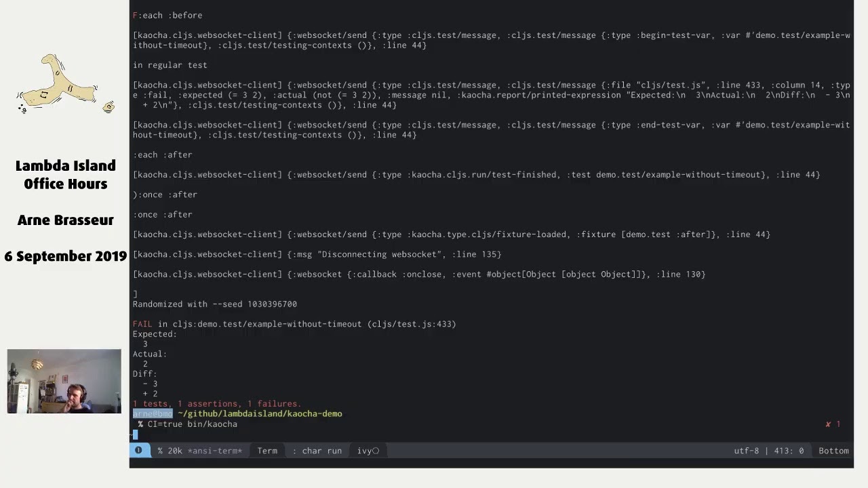This screenshot has height=488, width=868.
Task: Click the Lambda Island logo image
Action: click(66, 85)
